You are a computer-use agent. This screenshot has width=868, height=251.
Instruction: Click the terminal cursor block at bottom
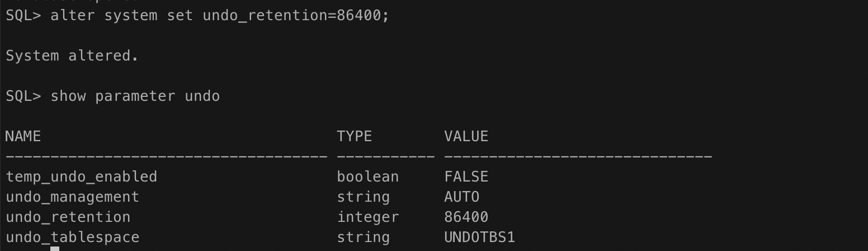(x=55, y=248)
